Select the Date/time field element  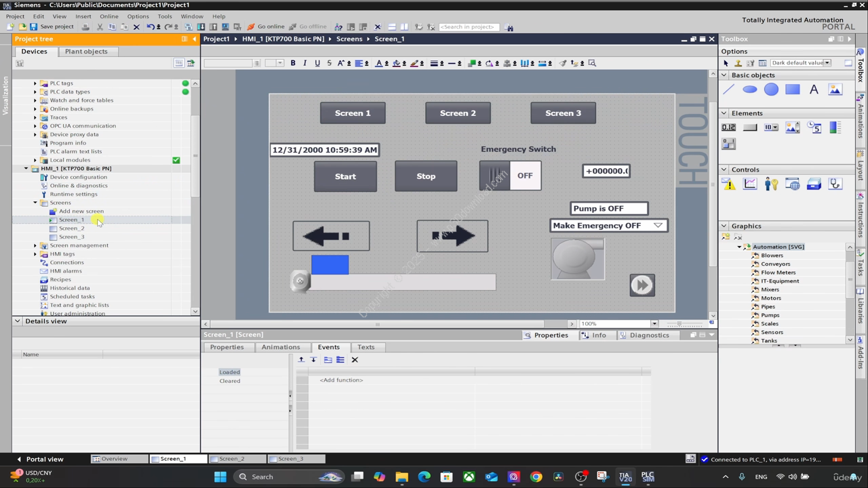click(x=814, y=127)
